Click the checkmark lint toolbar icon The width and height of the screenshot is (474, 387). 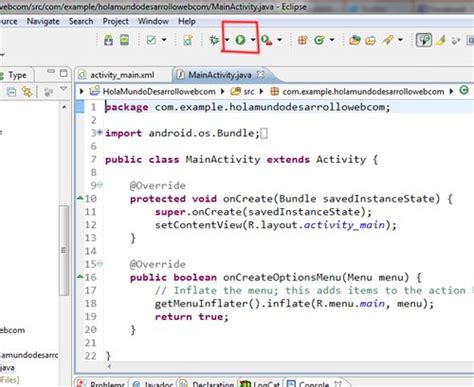(x=151, y=40)
